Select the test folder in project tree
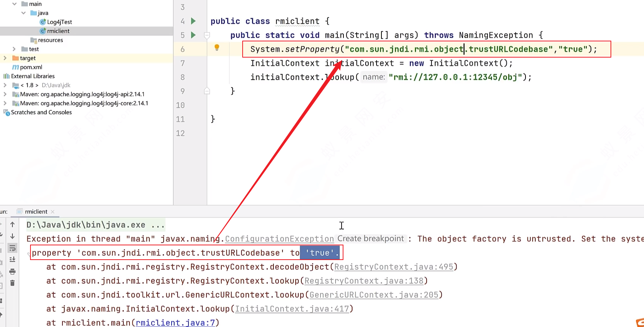 pos(34,49)
